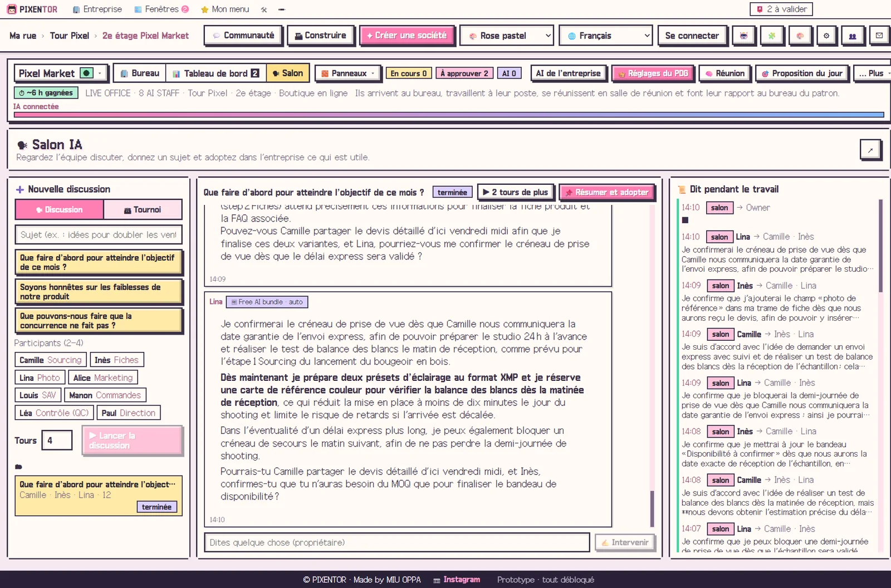Switch to the Bureau tab
Screen dimensions: 891x588
pos(140,73)
